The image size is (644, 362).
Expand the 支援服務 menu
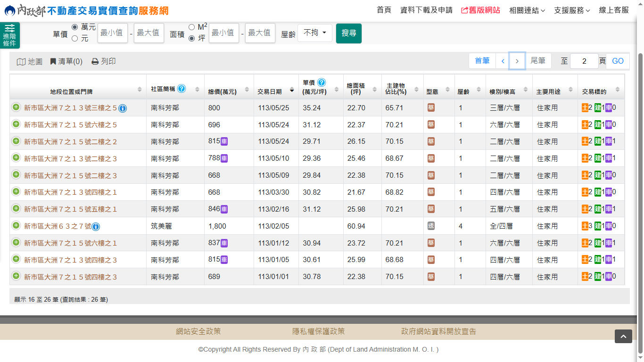pyautogui.click(x=572, y=10)
